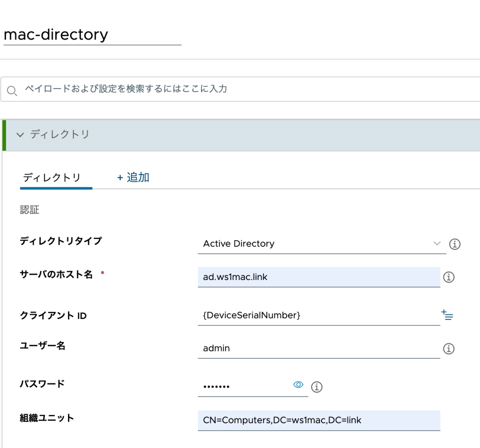The height and width of the screenshot is (448, 480).
Task: Click the {DeviceSerialNumber} Client ID field
Action: click(x=319, y=315)
